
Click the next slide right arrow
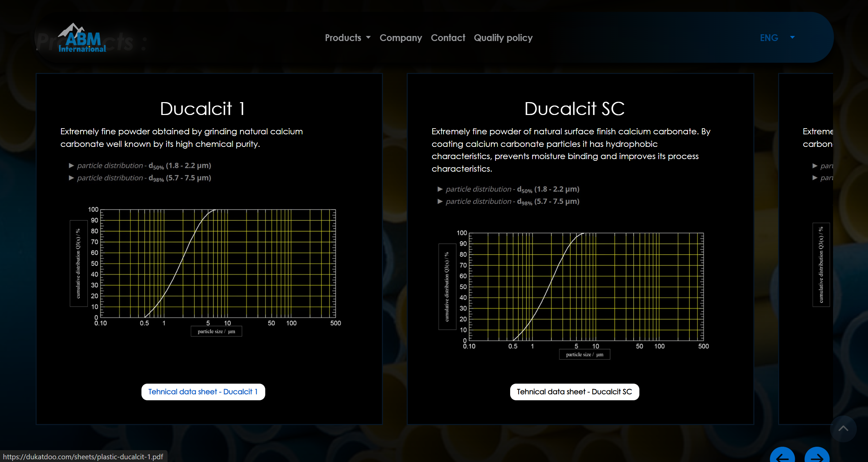click(x=817, y=457)
